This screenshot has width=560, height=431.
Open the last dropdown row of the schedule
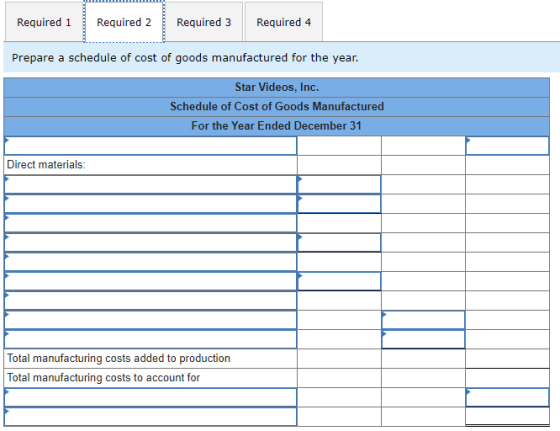(x=150, y=416)
